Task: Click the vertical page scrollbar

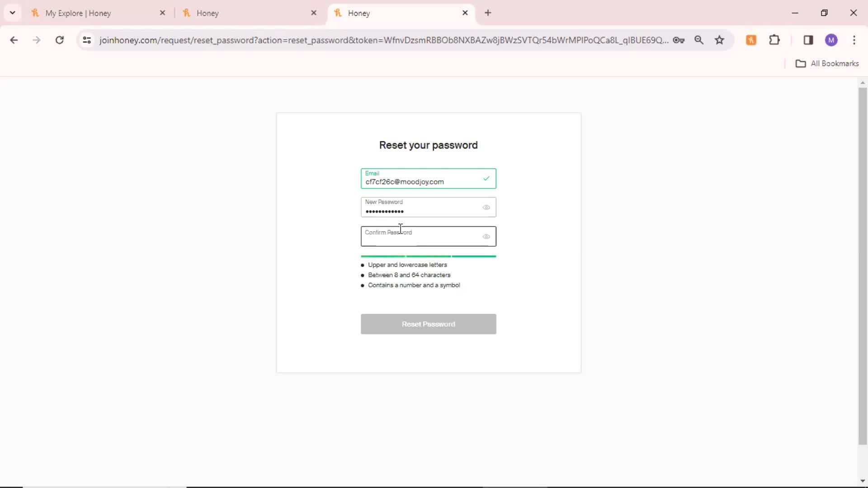Action: [863, 267]
